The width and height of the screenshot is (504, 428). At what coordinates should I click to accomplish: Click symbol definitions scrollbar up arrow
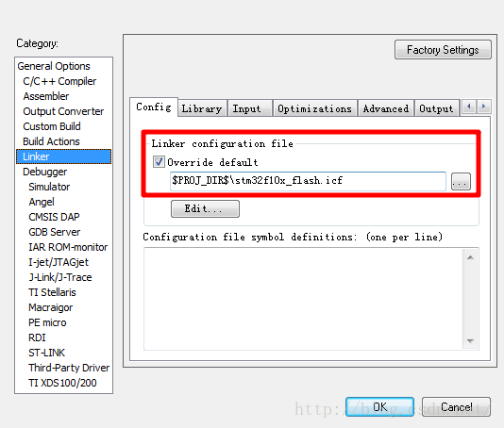click(470, 257)
